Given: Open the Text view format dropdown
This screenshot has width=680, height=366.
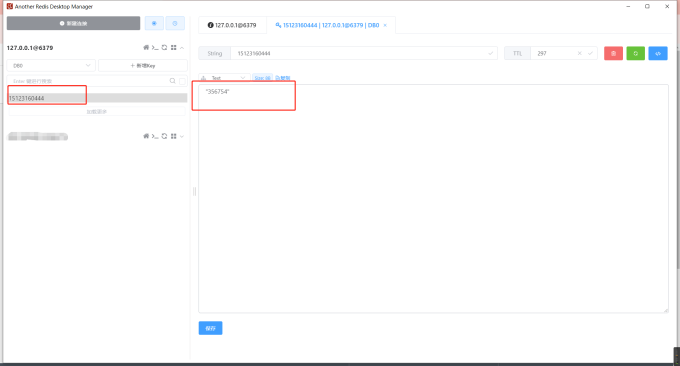Looking at the screenshot, I should point(224,78).
